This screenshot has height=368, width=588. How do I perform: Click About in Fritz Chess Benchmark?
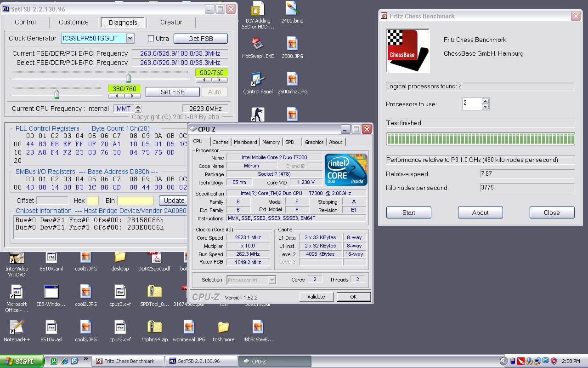tap(481, 213)
